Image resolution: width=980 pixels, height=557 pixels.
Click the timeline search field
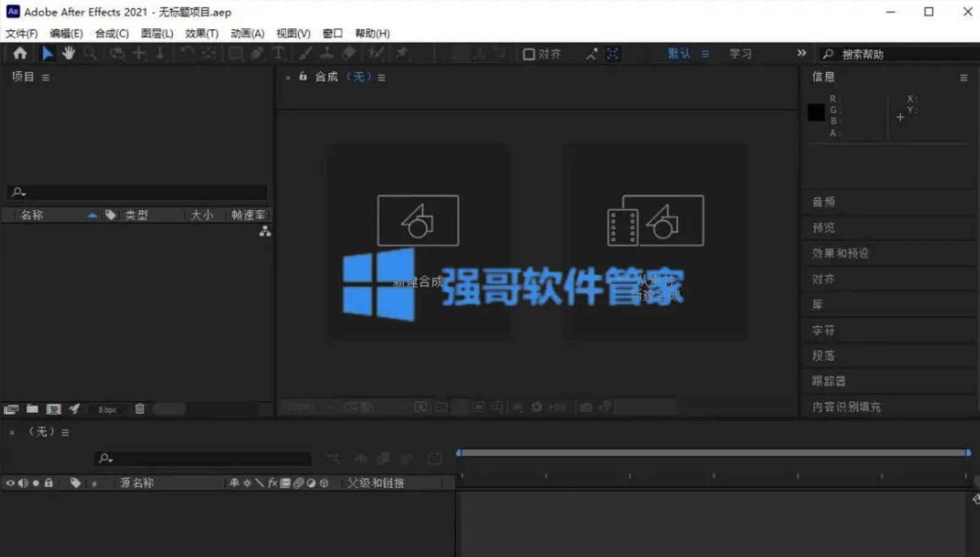click(x=203, y=458)
